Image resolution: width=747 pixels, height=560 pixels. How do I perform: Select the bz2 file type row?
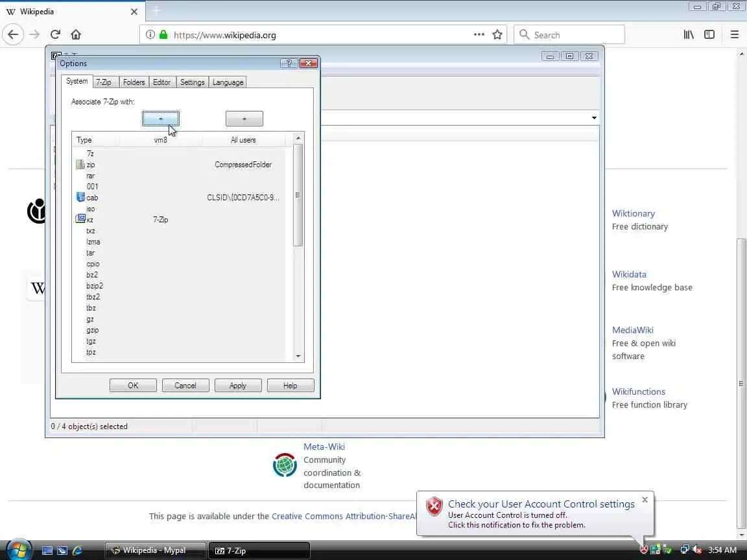tap(180, 275)
